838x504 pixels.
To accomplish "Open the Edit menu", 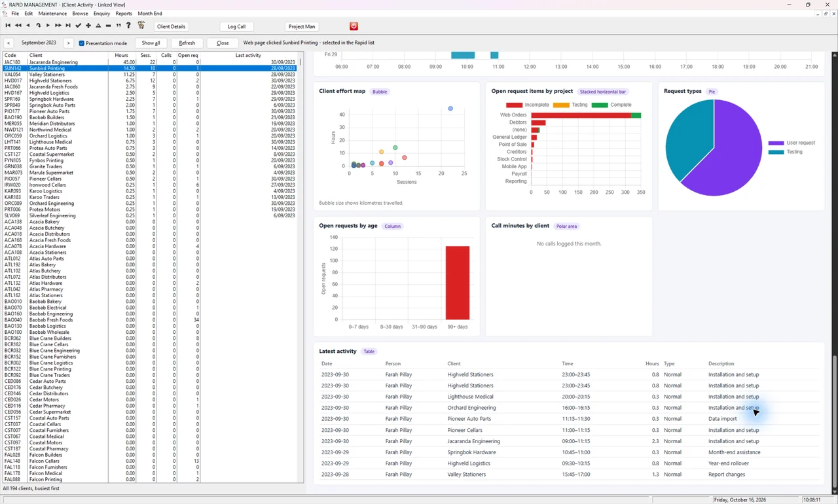I will 29,13.
